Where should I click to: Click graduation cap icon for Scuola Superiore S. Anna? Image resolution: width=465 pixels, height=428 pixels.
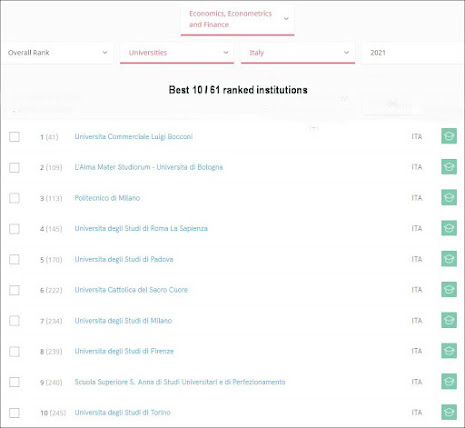click(x=449, y=381)
